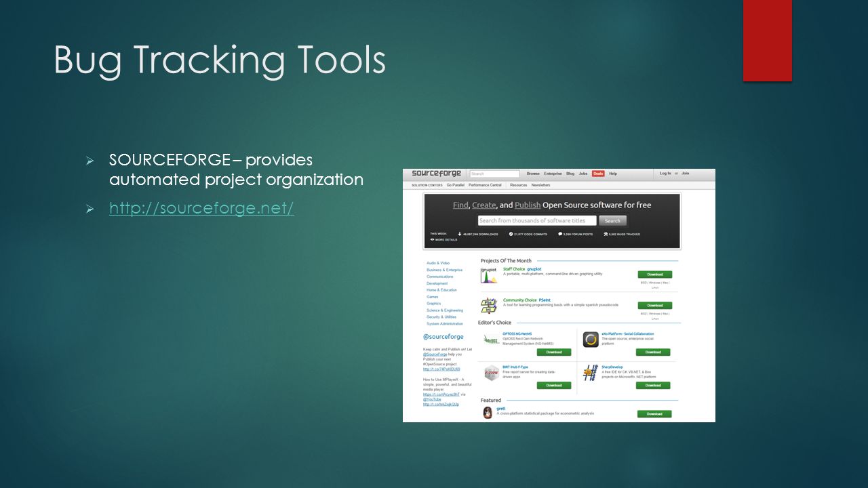
Task: Open the http://sourceforge.net/ hyperlink on the slide
Action: (x=201, y=208)
